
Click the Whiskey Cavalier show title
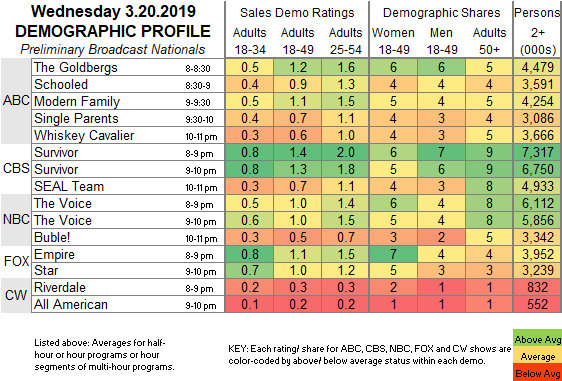84,135
